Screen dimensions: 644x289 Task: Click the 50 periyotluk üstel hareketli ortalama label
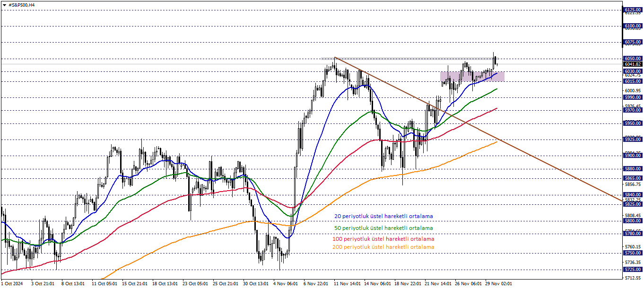tap(383, 228)
